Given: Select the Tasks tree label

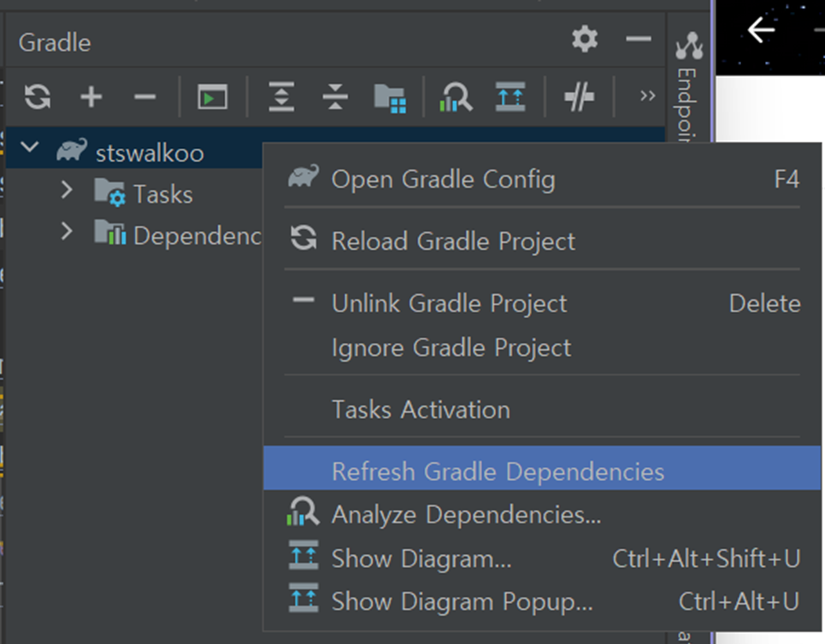Looking at the screenshot, I should (x=163, y=194).
